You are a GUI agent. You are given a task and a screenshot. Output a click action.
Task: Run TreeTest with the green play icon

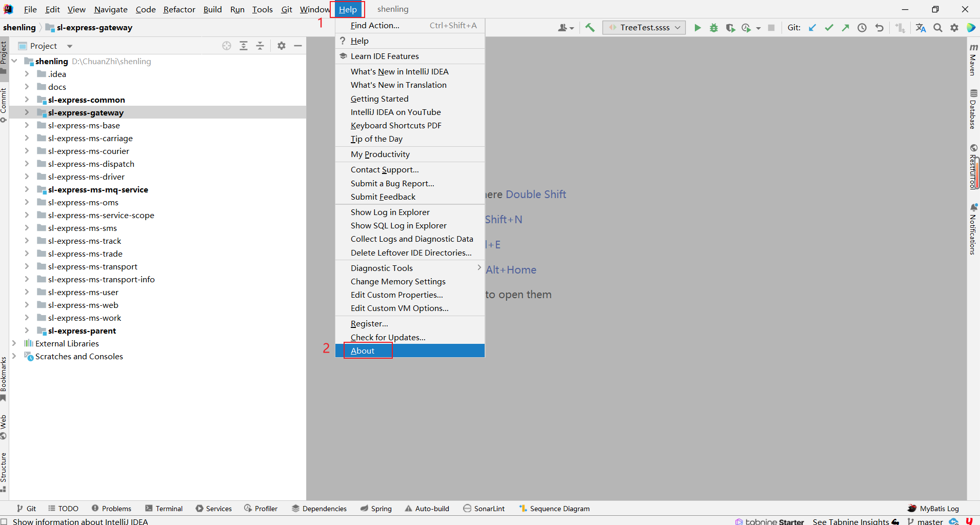click(697, 28)
